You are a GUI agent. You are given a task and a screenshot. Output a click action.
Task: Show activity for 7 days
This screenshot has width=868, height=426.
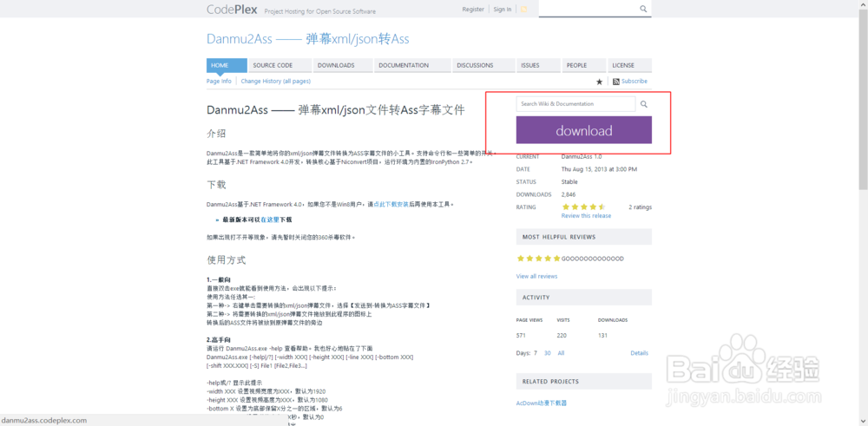coord(536,353)
